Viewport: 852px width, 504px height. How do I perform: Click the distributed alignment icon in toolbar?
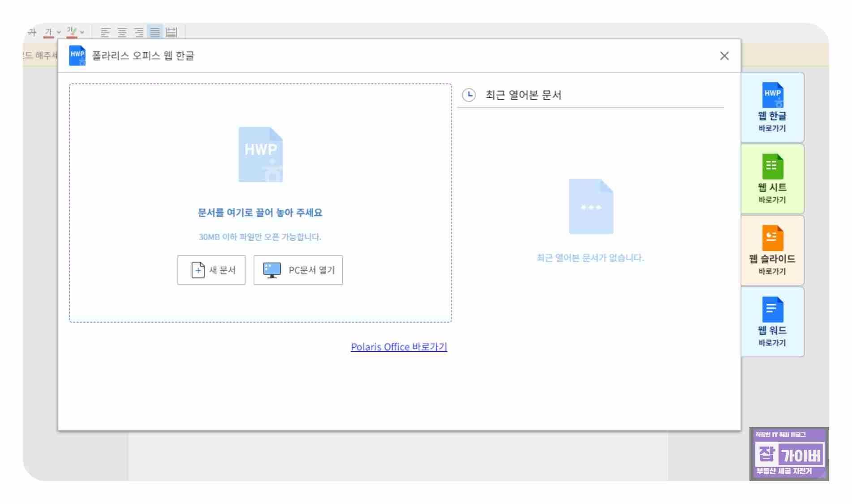[x=172, y=32]
